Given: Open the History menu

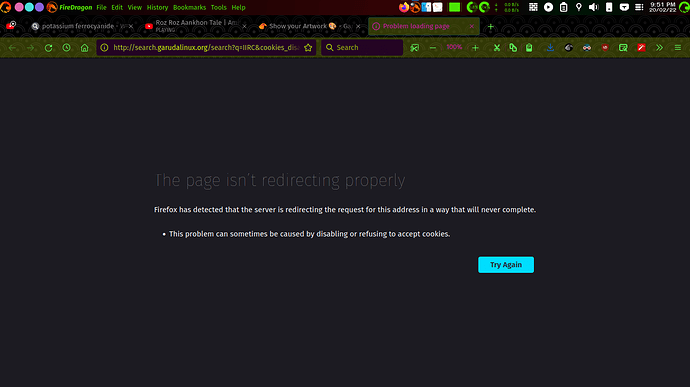Looking at the screenshot, I should [x=158, y=7].
